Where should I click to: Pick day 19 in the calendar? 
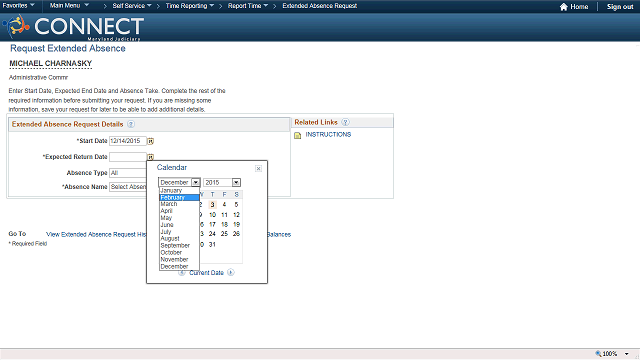point(236,224)
